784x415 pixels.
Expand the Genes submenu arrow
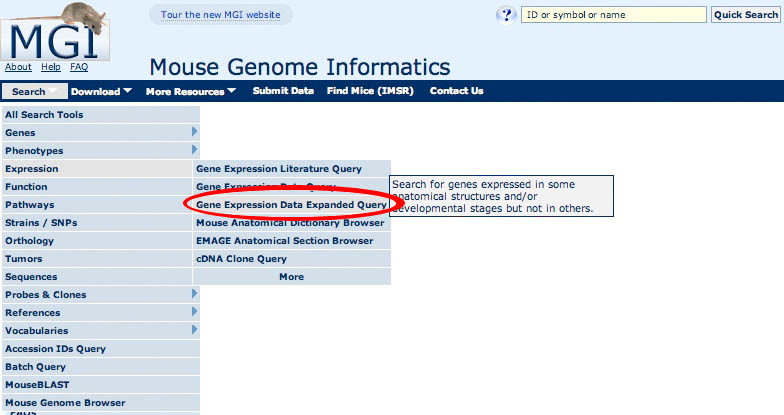click(194, 132)
